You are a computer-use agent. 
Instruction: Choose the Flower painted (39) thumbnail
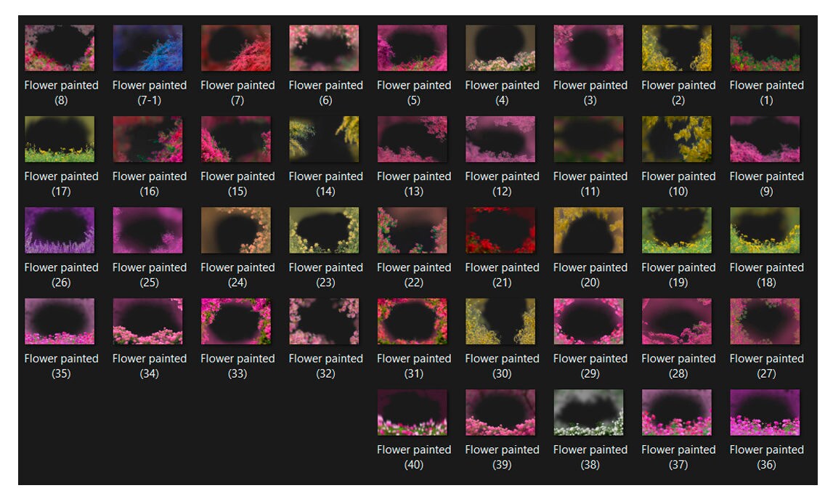point(500,412)
